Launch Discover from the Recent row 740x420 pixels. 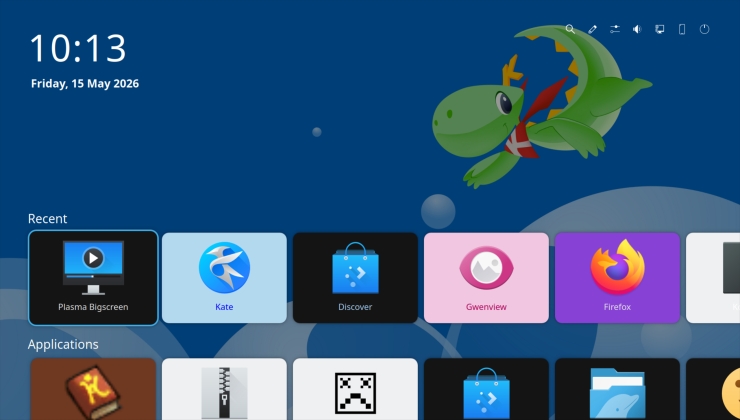point(355,277)
